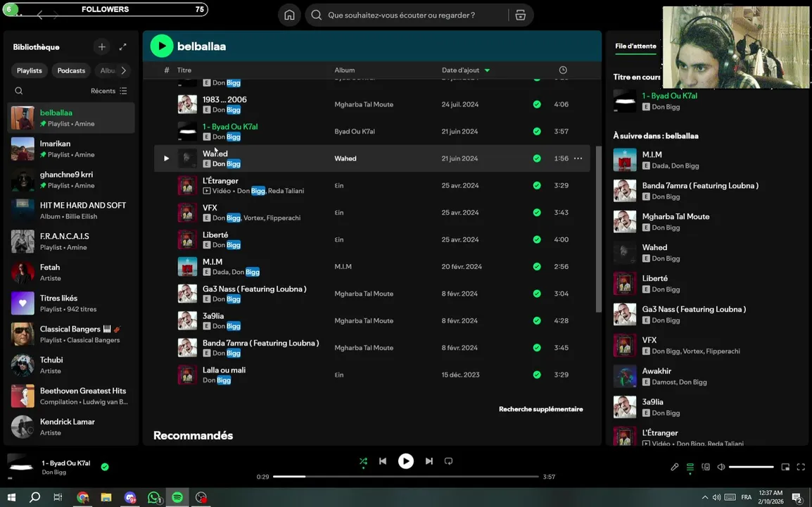This screenshot has width=812, height=507.
Task: Toggle saved checkmark on Liberté row
Action: (x=537, y=239)
